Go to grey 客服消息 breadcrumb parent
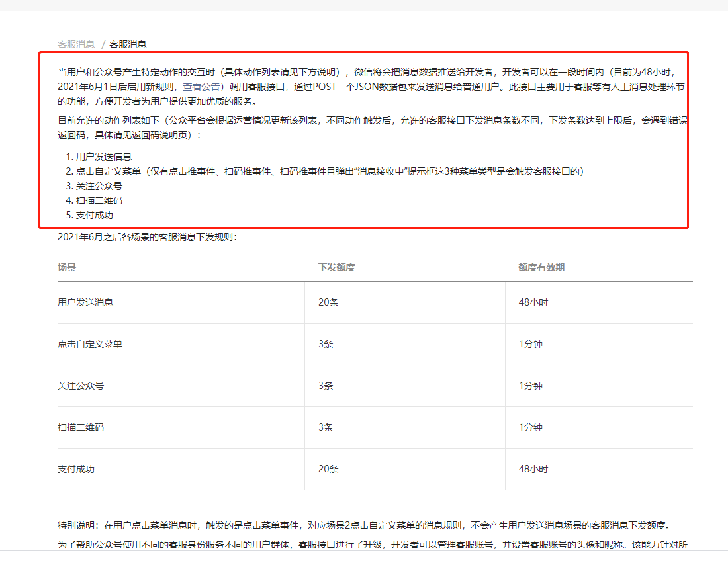This screenshot has height=569, width=728. (76, 44)
